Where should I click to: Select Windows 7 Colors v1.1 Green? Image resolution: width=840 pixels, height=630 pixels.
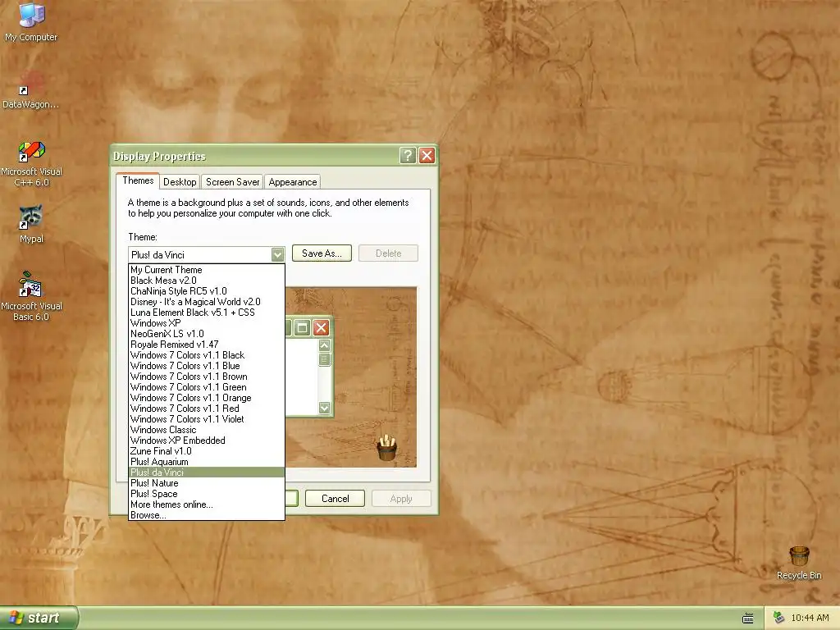207,387
